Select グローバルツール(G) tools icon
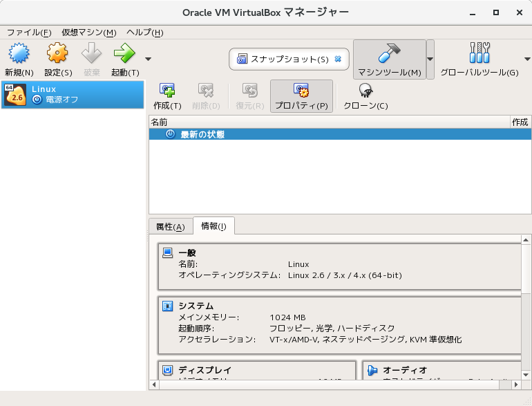 pyautogui.click(x=479, y=53)
